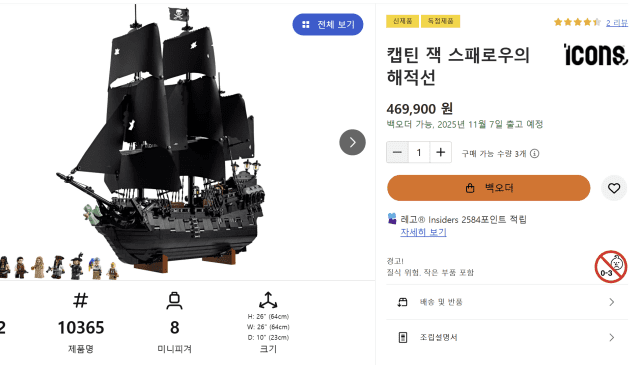This screenshot has width=640, height=365.
Task: Add product to wishlist with heart icon
Action: [x=613, y=188]
